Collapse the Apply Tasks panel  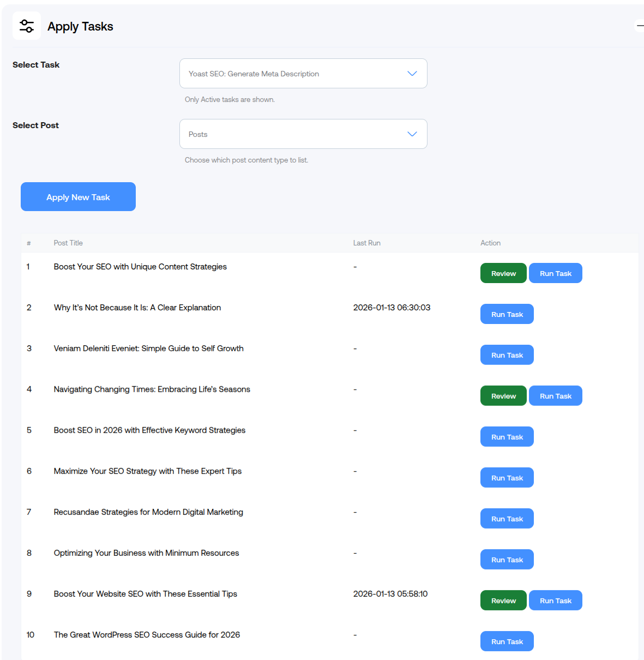[x=640, y=26]
